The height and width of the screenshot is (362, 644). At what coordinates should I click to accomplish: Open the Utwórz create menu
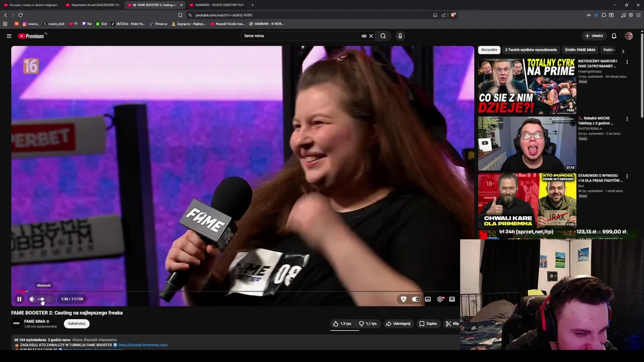pyautogui.click(x=594, y=36)
